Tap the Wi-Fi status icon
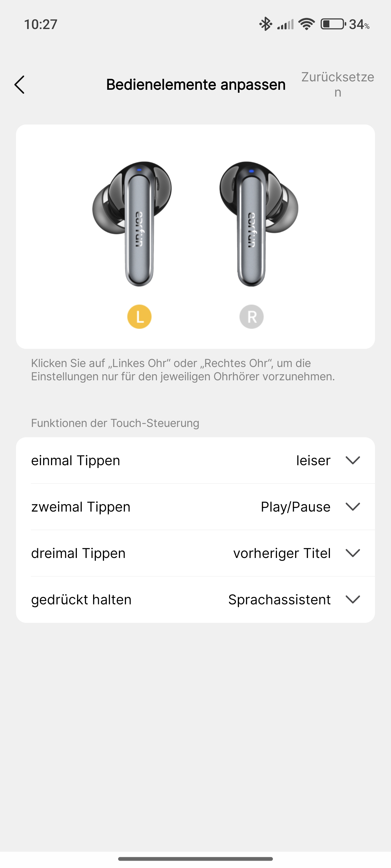This screenshot has width=391, height=868. tap(307, 24)
